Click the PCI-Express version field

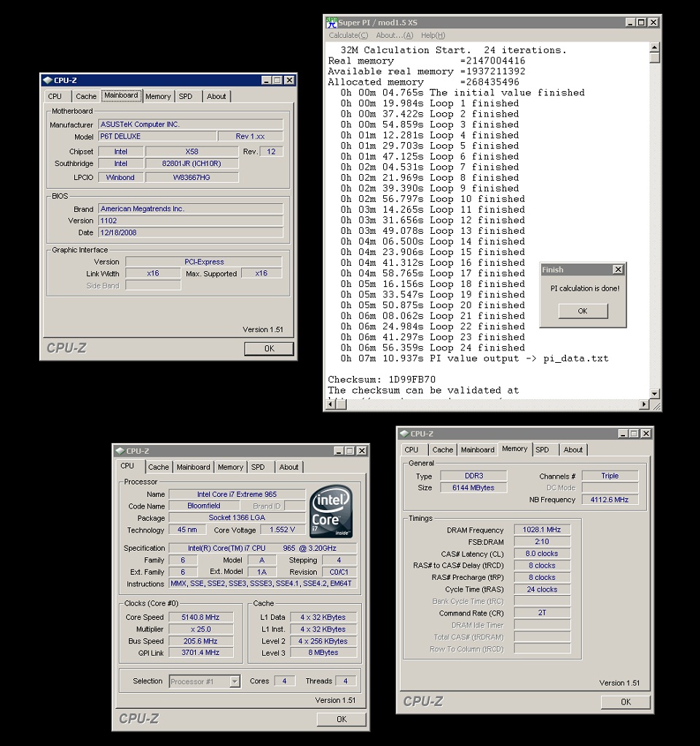204,262
